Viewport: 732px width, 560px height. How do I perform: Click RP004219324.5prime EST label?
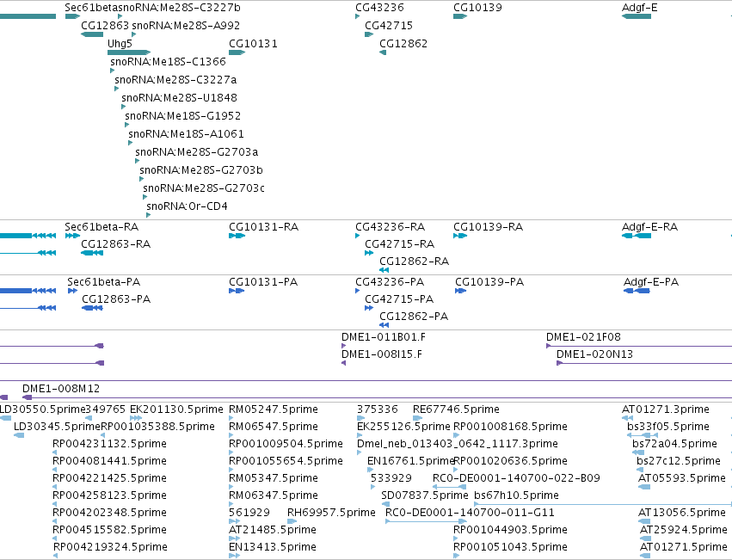[111, 547]
